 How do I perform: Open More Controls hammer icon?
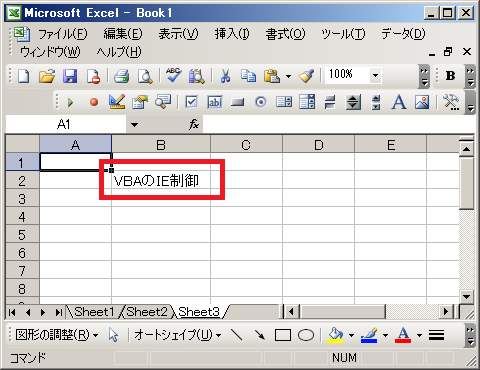(451, 102)
